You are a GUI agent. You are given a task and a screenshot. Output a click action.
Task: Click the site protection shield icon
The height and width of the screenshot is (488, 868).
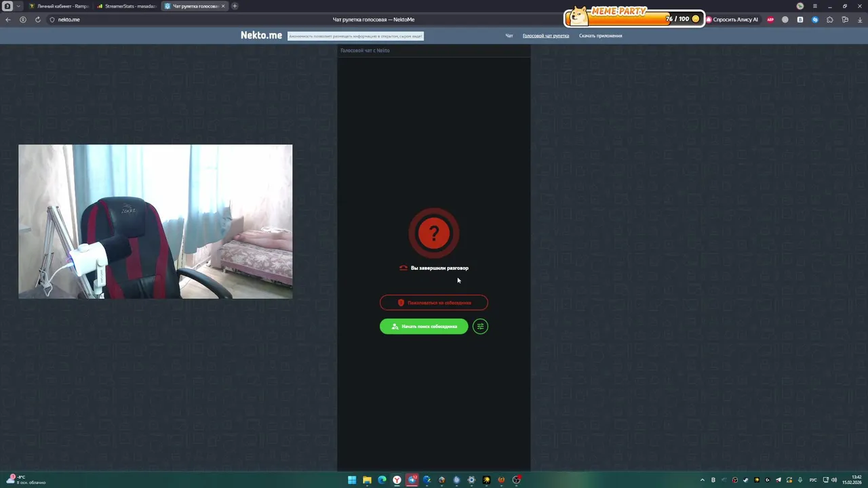coord(52,20)
